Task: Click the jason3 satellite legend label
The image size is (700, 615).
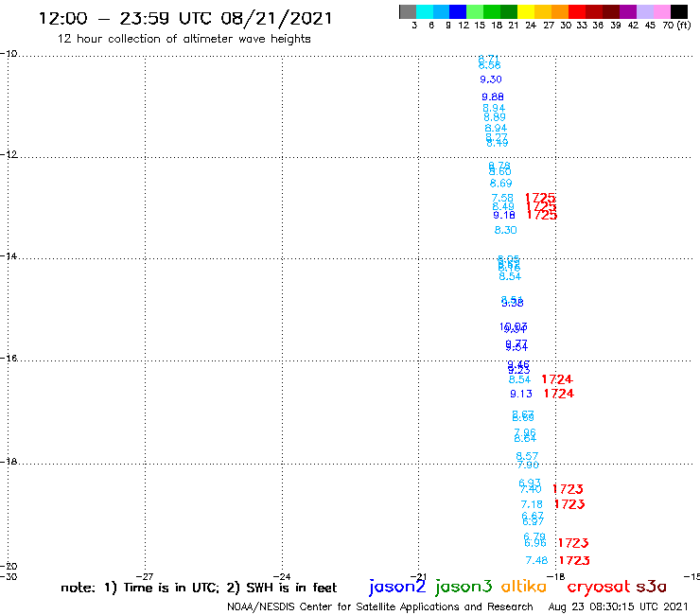Action: tap(464, 587)
